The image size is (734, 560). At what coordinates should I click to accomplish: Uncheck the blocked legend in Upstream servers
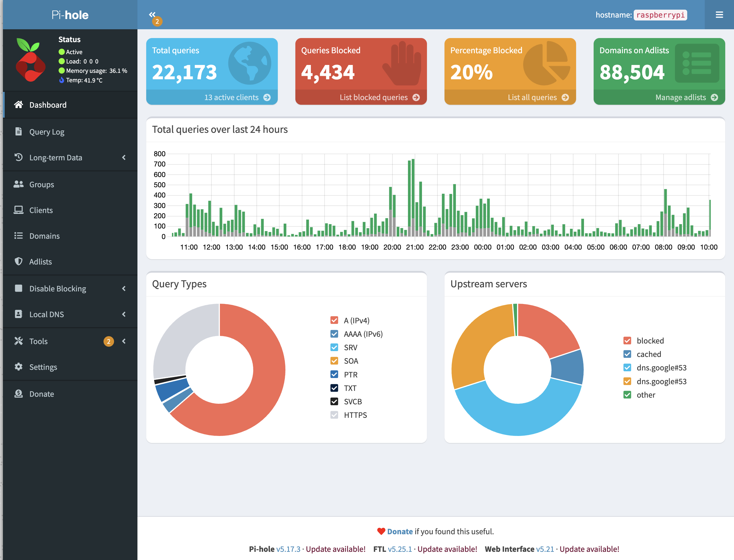click(627, 340)
